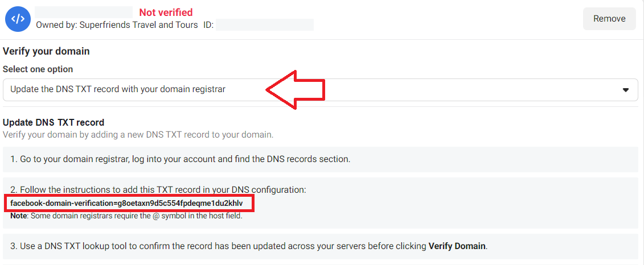Click the bold 'Verify Domain' text
The height and width of the screenshot is (265, 644).
(x=457, y=247)
